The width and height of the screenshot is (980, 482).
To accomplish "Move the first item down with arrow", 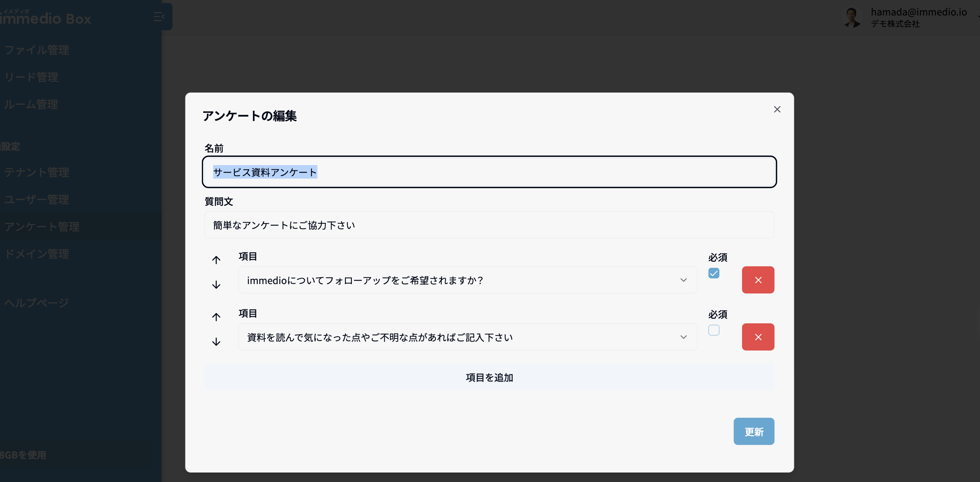I will tap(216, 285).
